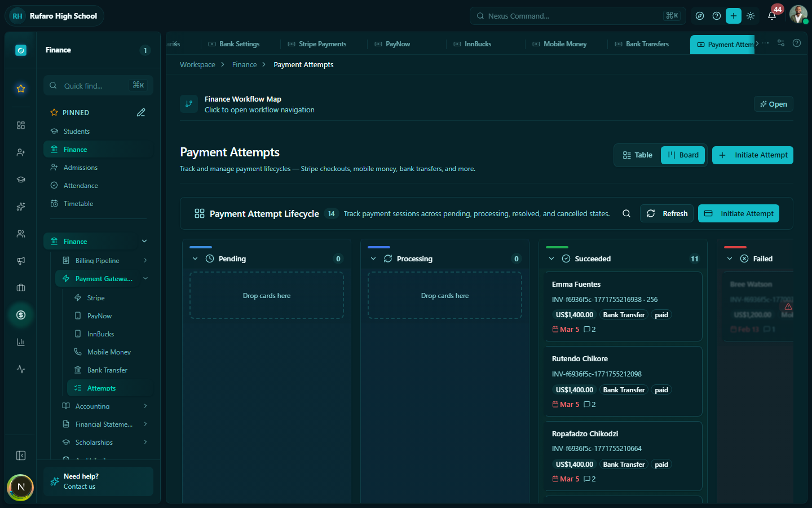The image size is (812, 508).
Task: Open Mobile Money sidebar item
Action: (110, 352)
